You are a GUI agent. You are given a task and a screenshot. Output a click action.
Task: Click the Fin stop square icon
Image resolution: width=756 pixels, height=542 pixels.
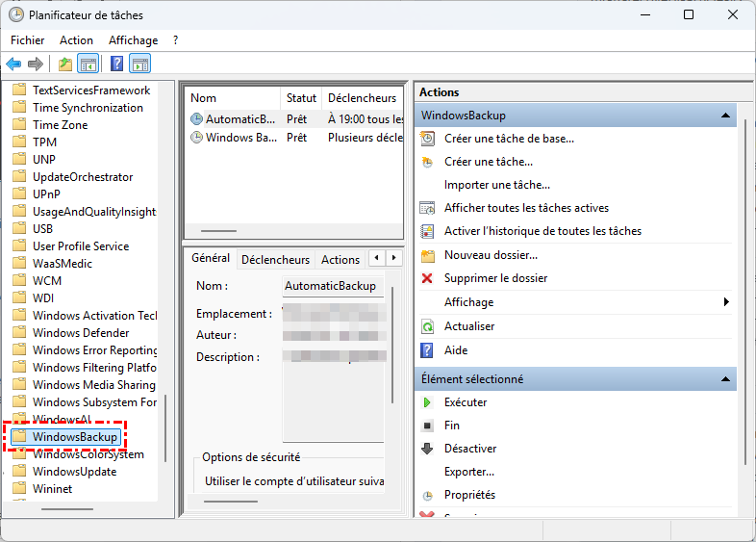(x=427, y=426)
